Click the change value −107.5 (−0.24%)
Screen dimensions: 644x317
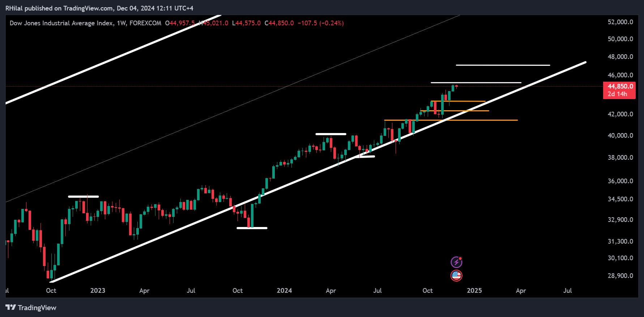tap(321, 23)
